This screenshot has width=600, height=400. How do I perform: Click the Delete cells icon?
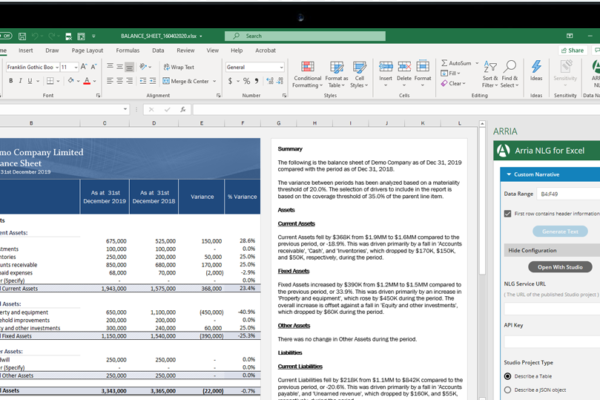point(404,67)
